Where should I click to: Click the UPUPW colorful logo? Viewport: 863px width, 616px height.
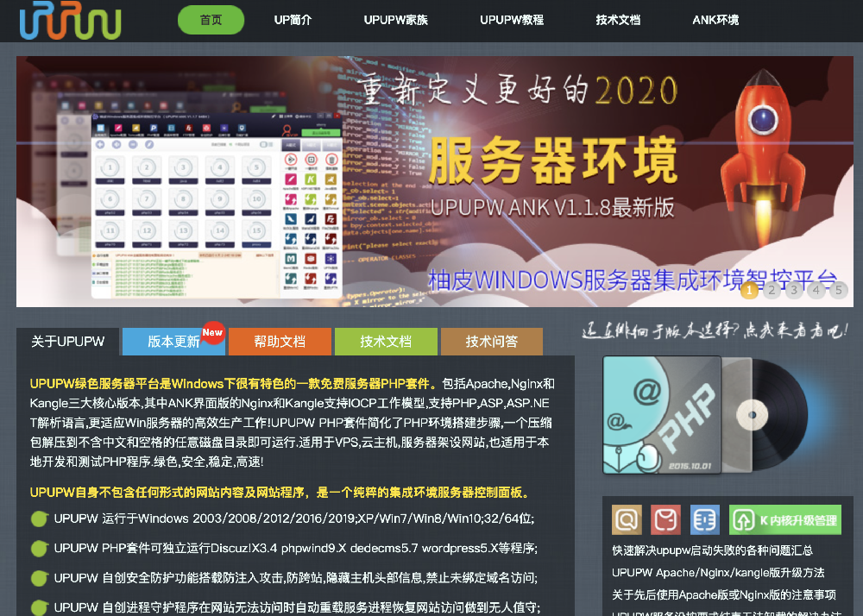click(x=70, y=21)
